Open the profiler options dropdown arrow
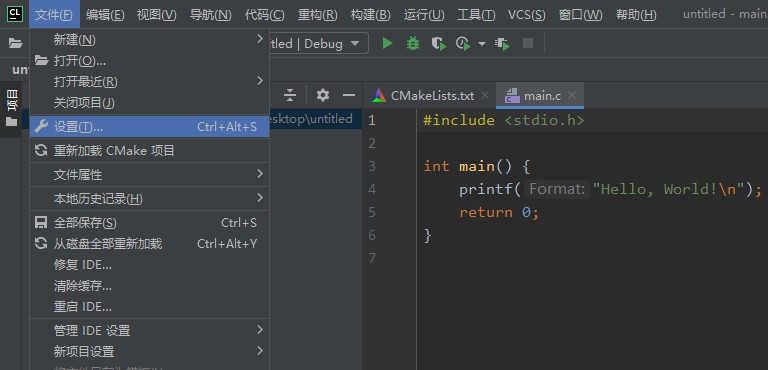Image resolution: width=768 pixels, height=370 pixels. click(481, 44)
